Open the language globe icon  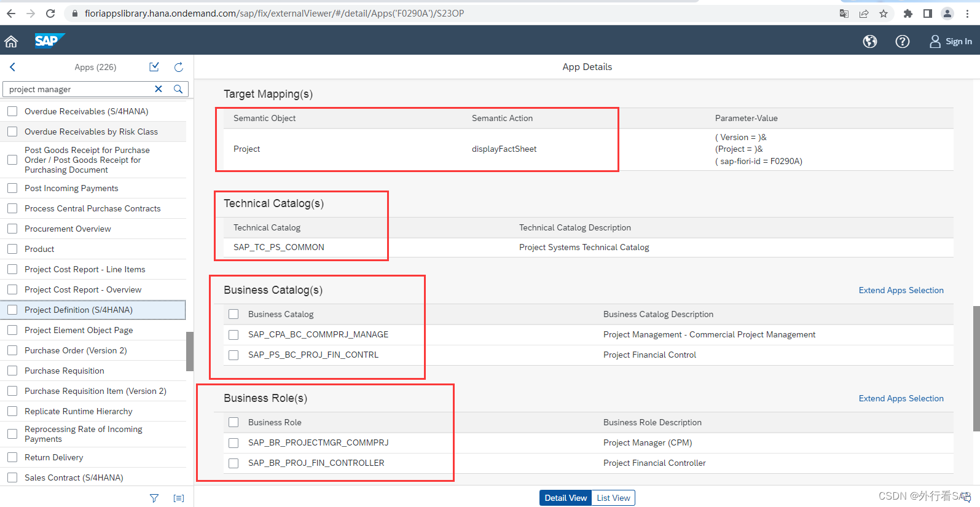[870, 41]
